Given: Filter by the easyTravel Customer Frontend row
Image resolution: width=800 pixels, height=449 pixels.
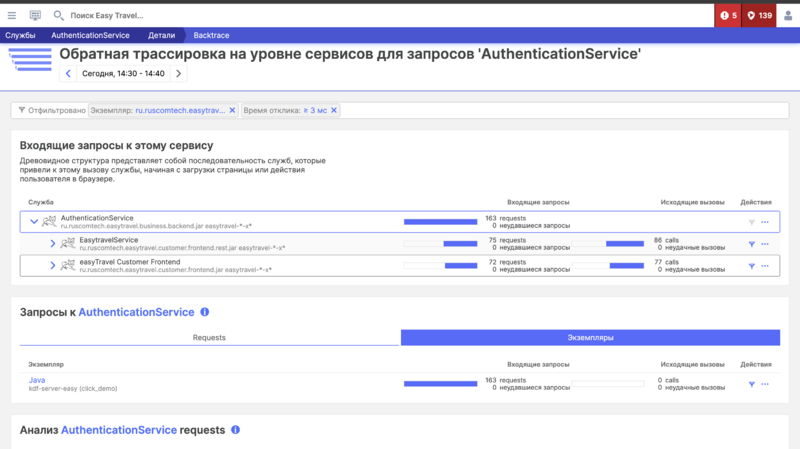Looking at the screenshot, I should (752, 266).
